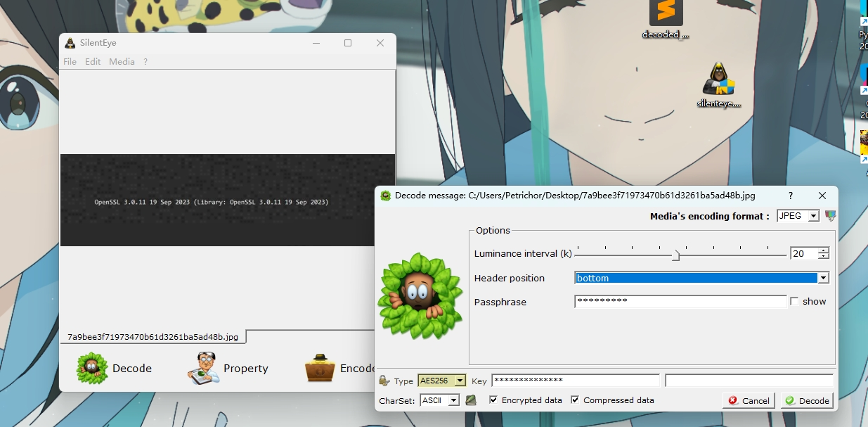868x427 pixels.
Task: Click the Decode button in the dialog
Action: pyautogui.click(x=807, y=400)
